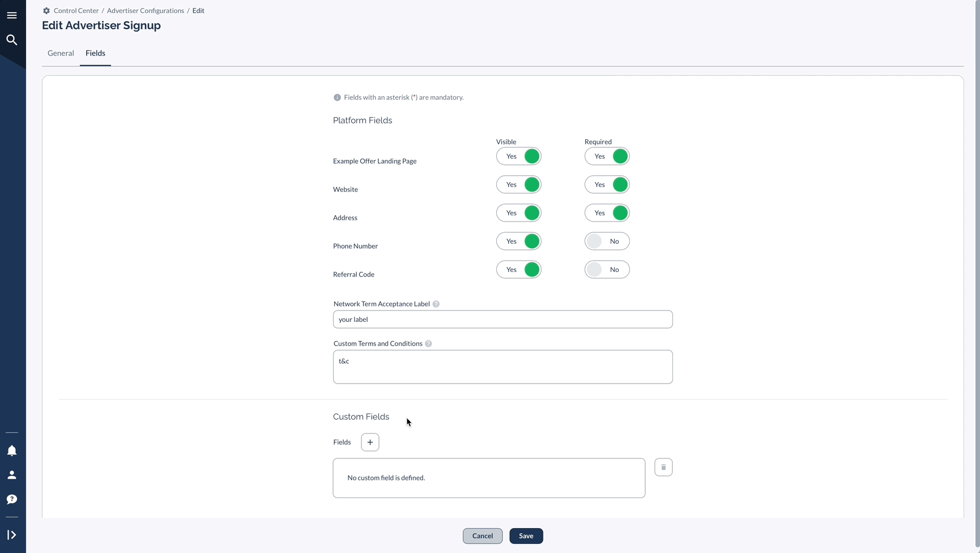The height and width of the screenshot is (553, 980).
Task: Click the Edit Advertiser Signup title
Action: pyautogui.click(x=101, y=25)
